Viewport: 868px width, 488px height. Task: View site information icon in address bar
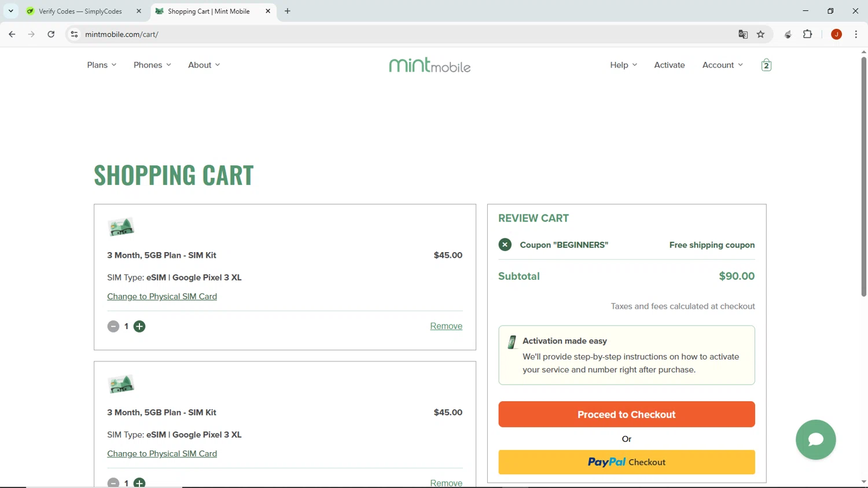point(74,34)
